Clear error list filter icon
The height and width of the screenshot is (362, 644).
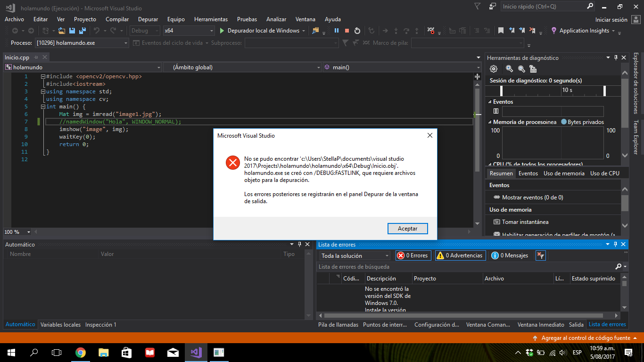point(541,255)
